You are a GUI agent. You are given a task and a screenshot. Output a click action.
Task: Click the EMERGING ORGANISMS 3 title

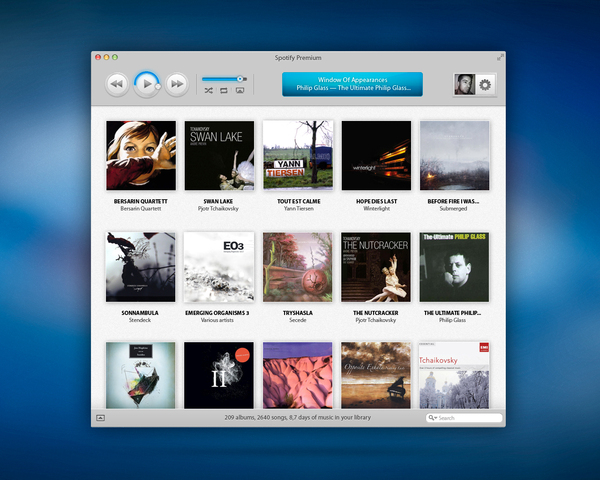click(217, 313)
